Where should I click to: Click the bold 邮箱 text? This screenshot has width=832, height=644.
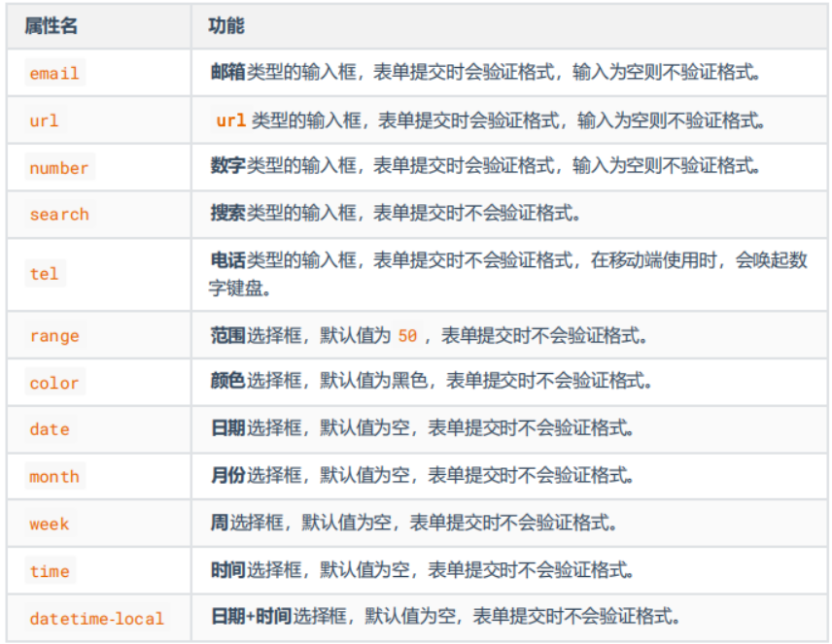(227, 72)
